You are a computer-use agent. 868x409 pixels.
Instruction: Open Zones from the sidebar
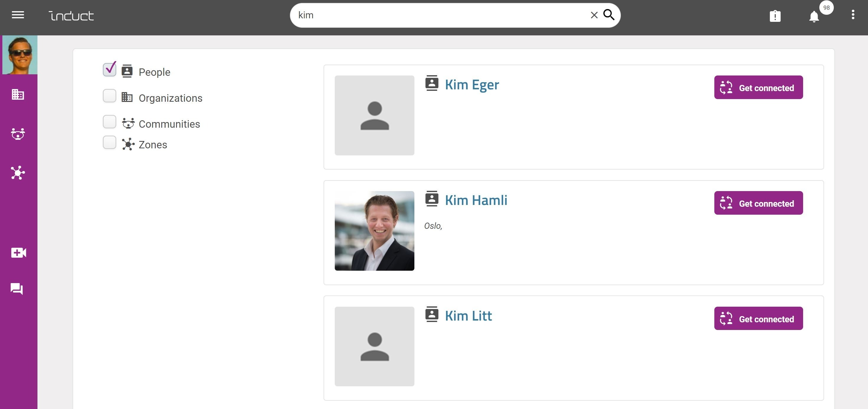click(x=18, y=173)
